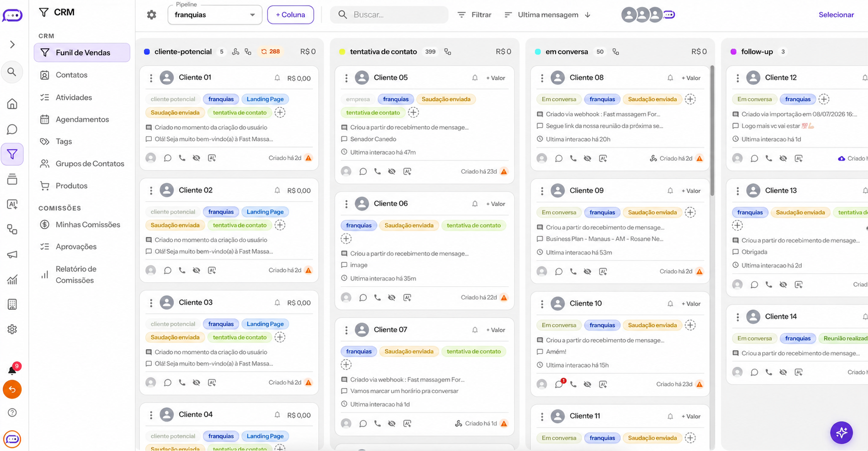Screen dimensions: 868x451
Task: Open the AI sparkle assistant button
Action: pos(842,433)
